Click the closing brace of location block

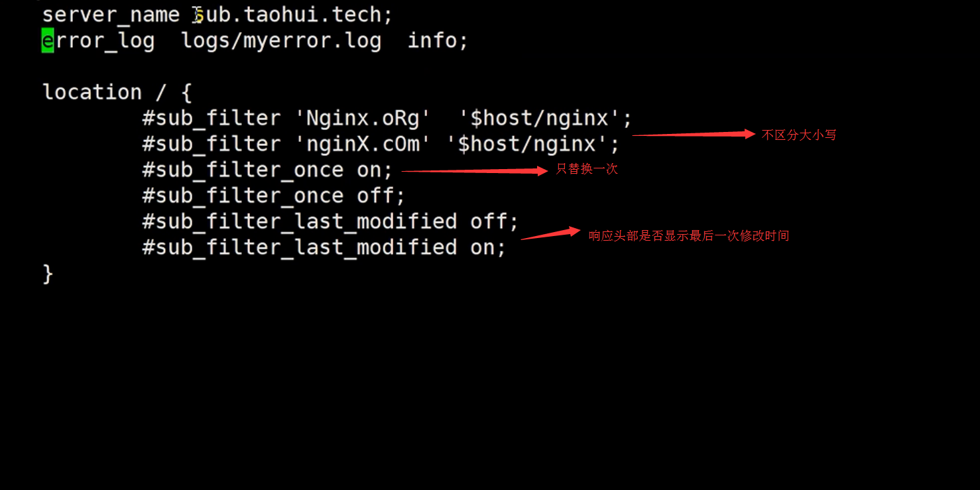pos(48,273)
